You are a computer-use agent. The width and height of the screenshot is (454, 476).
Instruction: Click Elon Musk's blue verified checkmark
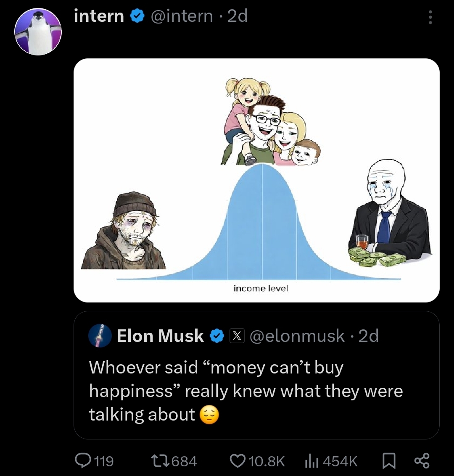click(x=217, y=336)
